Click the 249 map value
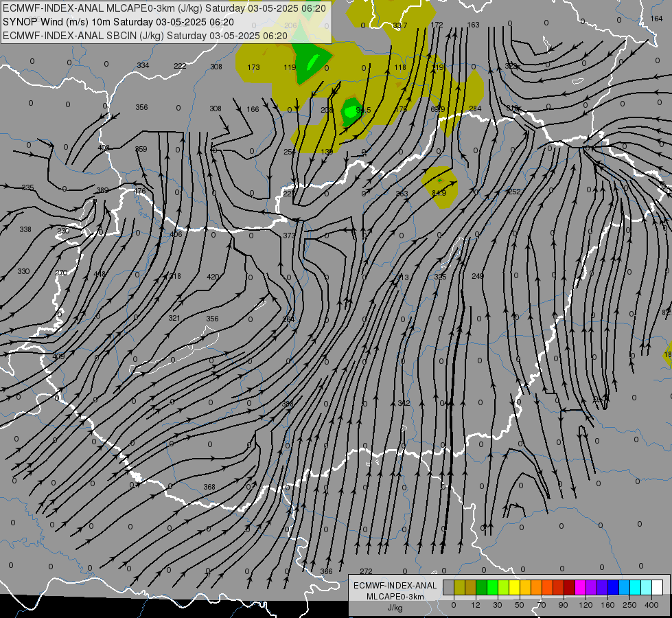This screenshot has width=672, height=618. 478,276
